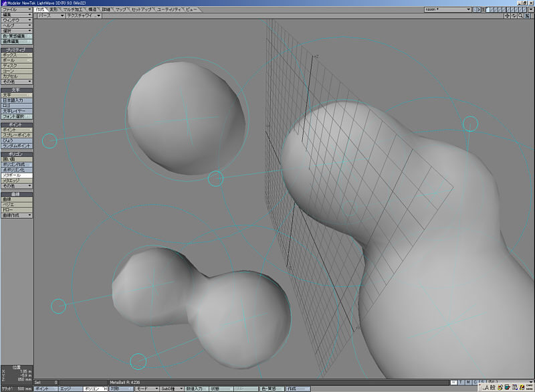The width and height of the screenshot is (535, 392).
Task: Open the ユーティリティ (Utilities) tab
Action: (169, 10)
